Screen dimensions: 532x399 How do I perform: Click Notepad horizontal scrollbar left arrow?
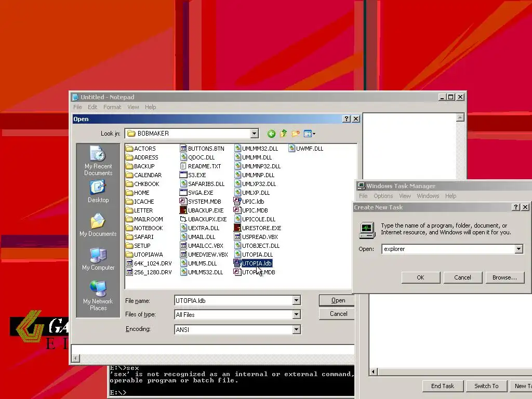pos(76,358)
